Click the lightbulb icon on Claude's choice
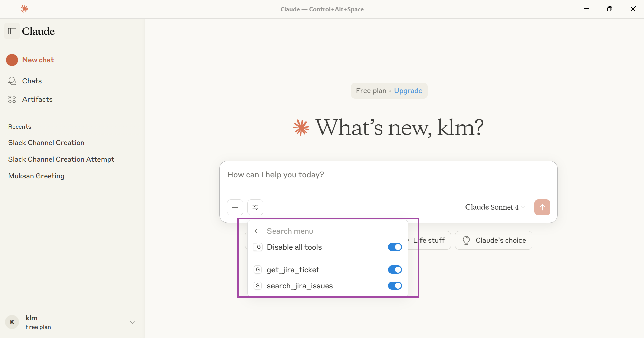This screenshot has width=644, height=338. (x=466, y=240)
